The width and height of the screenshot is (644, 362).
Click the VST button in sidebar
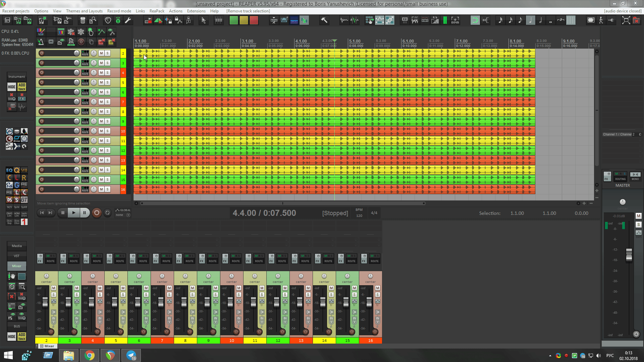click(16, 256)
